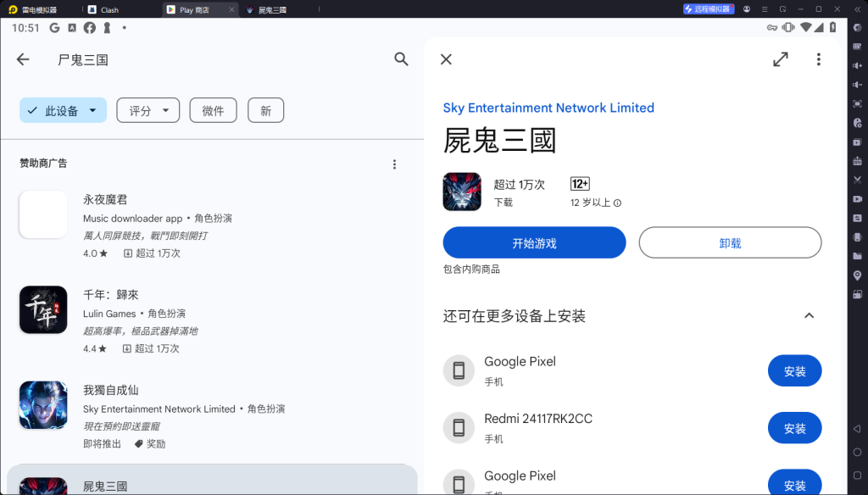The height and width of the screenshot is (495, 868).
Task: Open the hamburger menu in title bar
Action: click(765, 9)
